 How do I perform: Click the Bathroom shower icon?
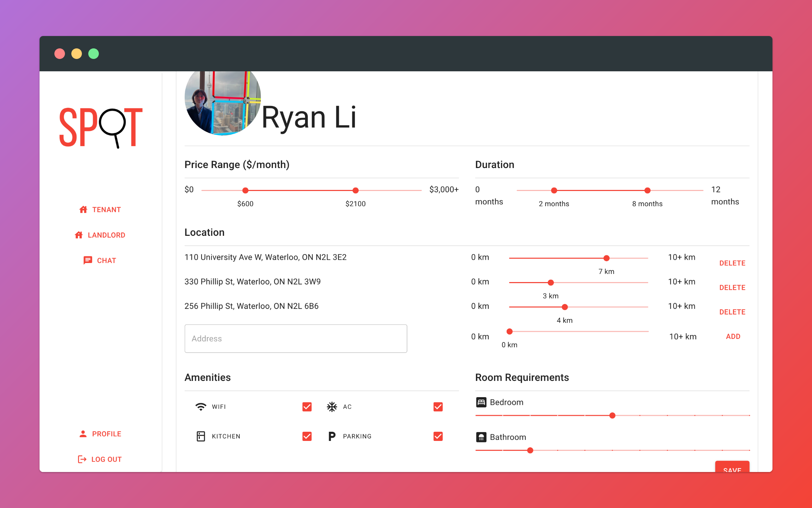(x=481, y=437)
